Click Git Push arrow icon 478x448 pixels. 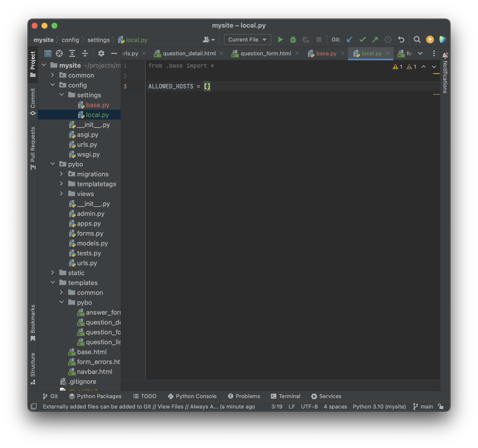coord(375,40)
